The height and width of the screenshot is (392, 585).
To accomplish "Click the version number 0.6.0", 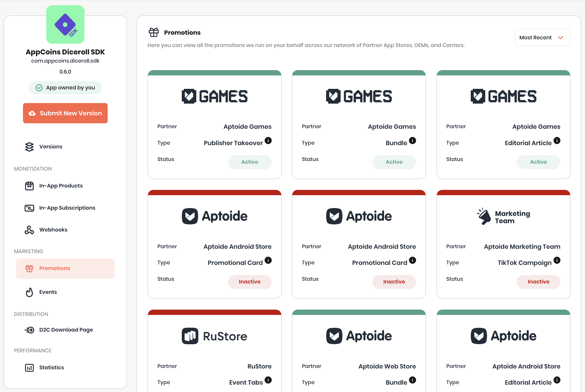I will [65, 72].
